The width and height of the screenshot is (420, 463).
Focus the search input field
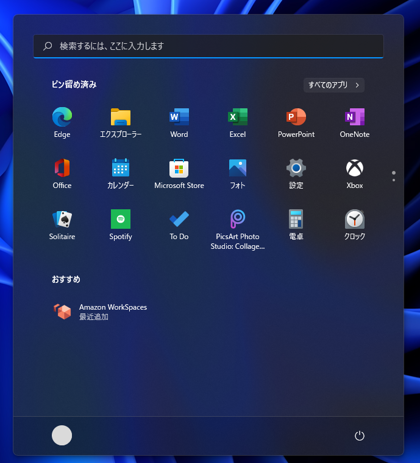coord(208,46)
